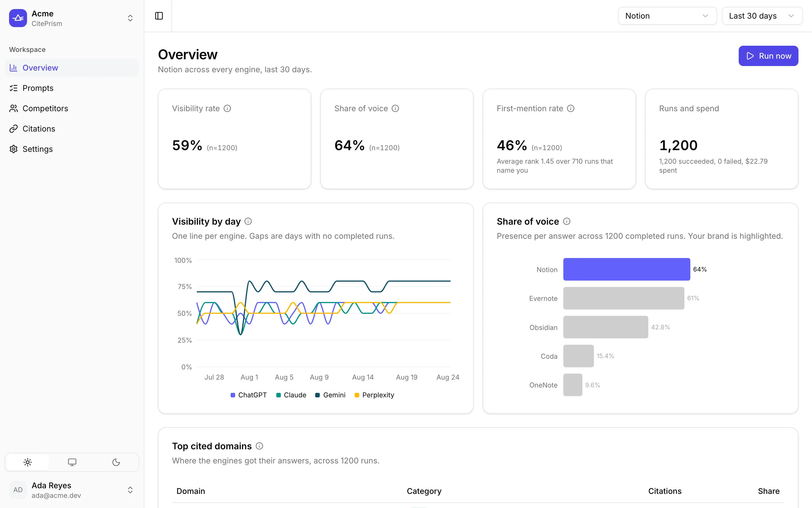
Task: Sort by Domain column header
Action: tap(191, 491)
